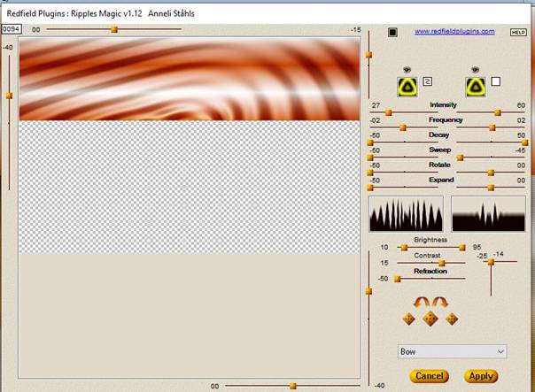The image size is (535, 392).
Task: Click the top horizontal slider handle above the preview
Action: (x=114, y=30)
